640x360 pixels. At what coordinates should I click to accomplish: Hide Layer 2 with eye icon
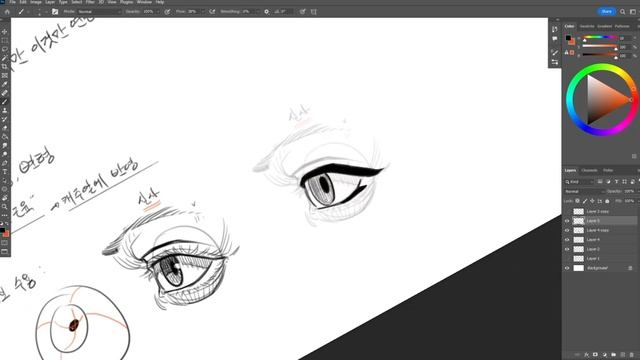[x=567, y=249]
